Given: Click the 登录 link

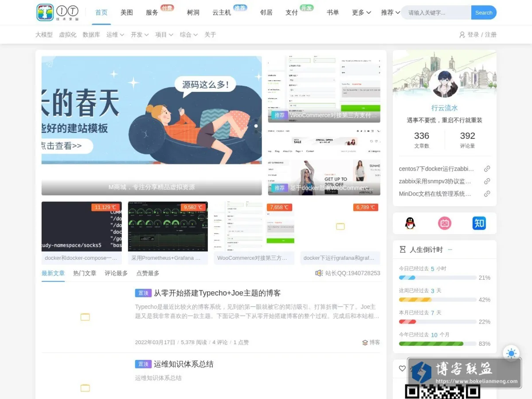Looking at the screenshot, I should tap(473, 35).
